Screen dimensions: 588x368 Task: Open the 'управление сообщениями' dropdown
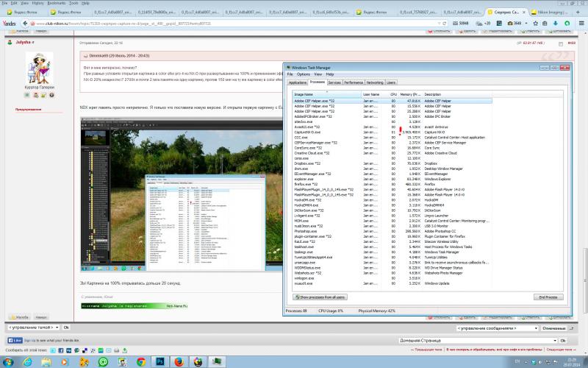[x=498, y=328]
